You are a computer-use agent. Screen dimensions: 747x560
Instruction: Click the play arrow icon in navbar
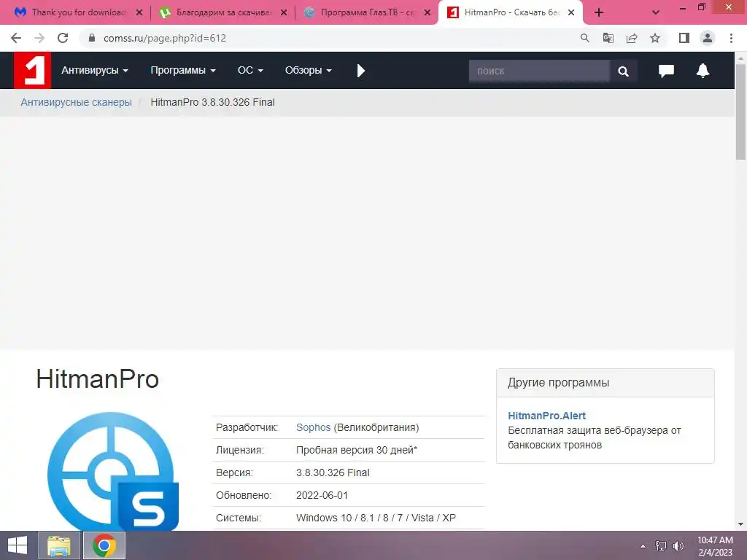tap(360, 71)
